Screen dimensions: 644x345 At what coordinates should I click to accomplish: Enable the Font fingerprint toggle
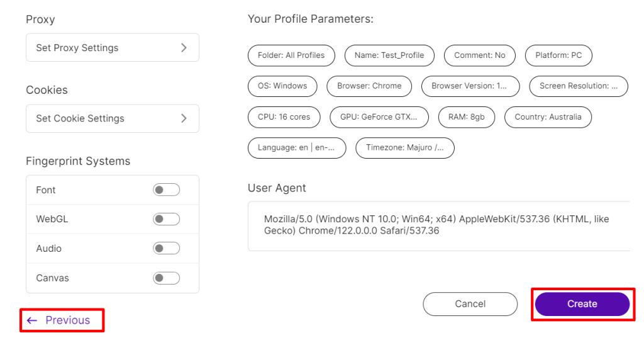pos(166,189)
